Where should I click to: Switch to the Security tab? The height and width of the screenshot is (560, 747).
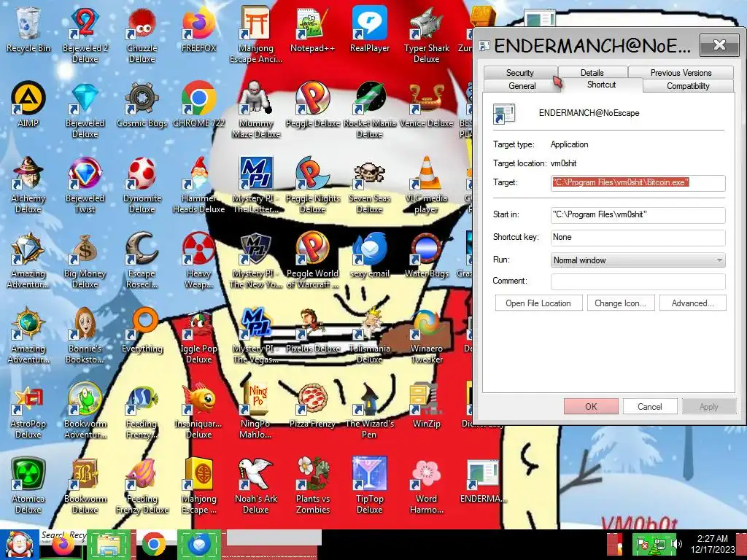(x=519, y=72)
